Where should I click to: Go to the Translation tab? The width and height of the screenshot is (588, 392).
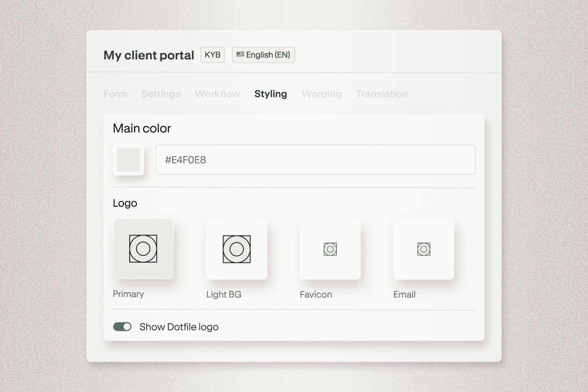click(x=381, y=94)
